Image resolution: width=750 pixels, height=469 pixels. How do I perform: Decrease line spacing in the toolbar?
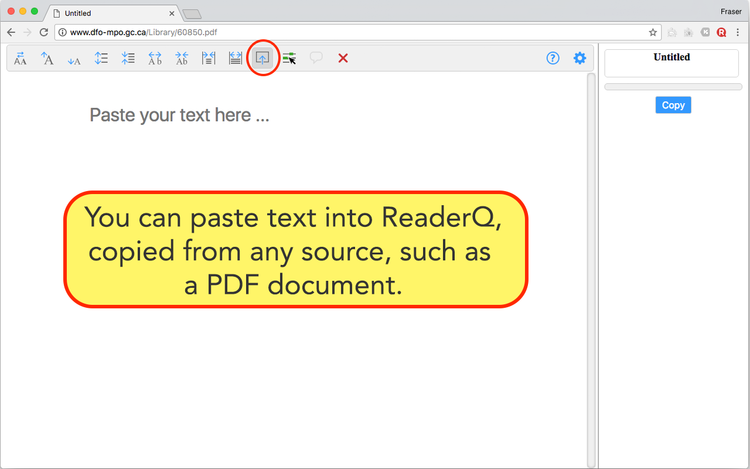tap(128, 58)
